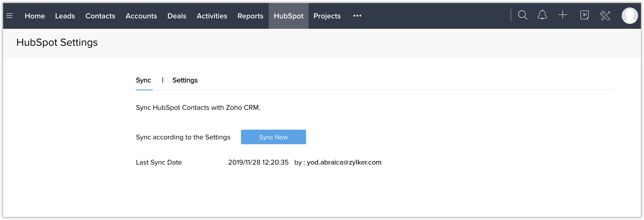Open the Projects module

point(327,16)
